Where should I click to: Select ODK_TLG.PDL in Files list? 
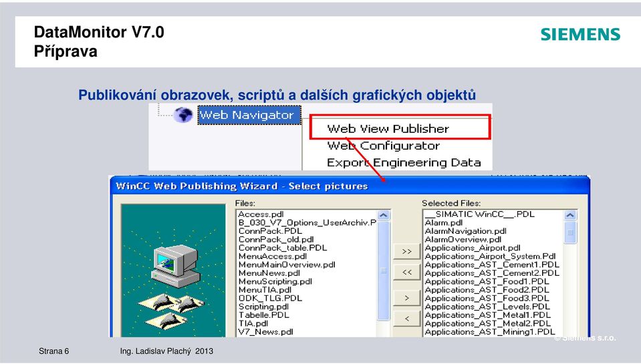tap(270, 299)
